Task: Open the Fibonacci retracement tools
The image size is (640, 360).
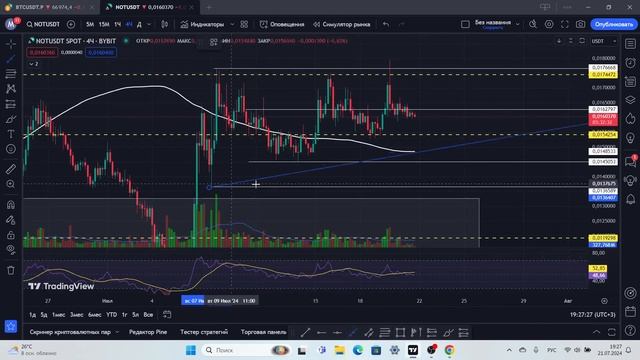Action: (x=11, y=74)
